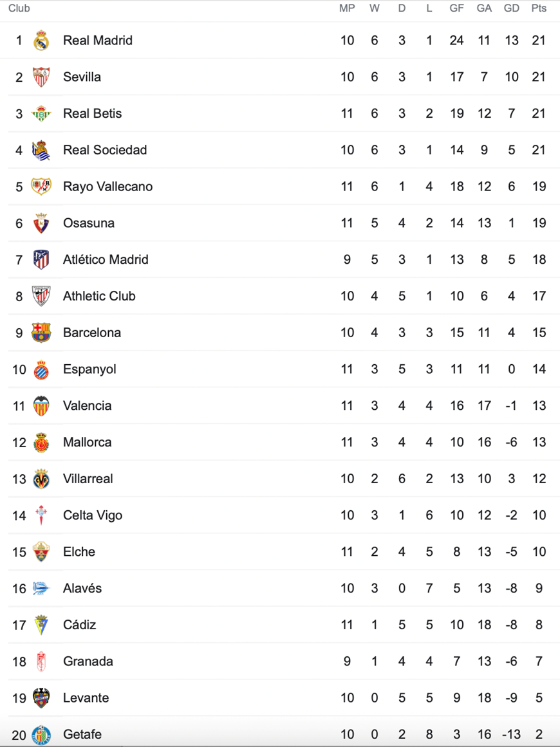
Task: Open the Osasuna team name link
Action: click(x=89, y=223)
